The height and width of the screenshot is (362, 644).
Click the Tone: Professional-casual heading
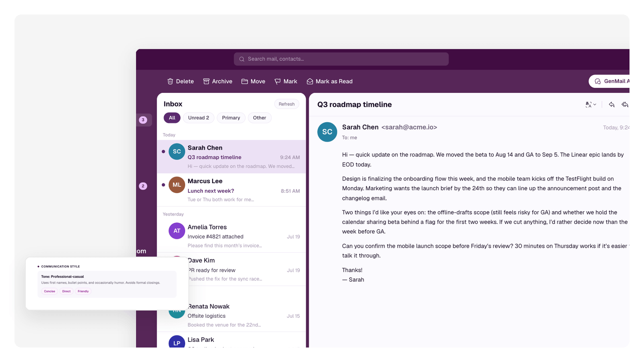[62, 277]
